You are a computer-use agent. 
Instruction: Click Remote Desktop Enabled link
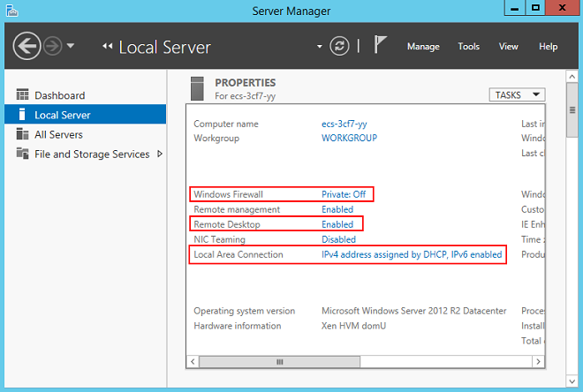click(337, 224)
